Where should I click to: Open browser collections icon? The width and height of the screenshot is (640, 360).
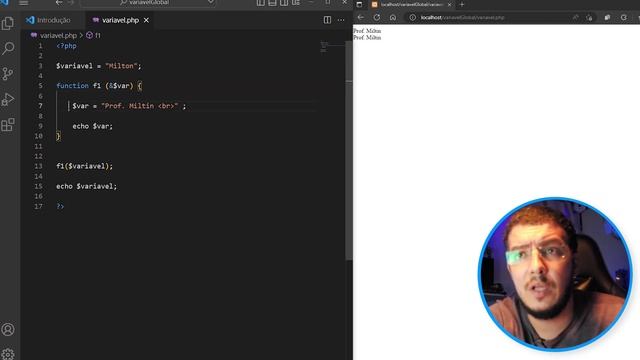pyautogui.click(x=607, y=18)
